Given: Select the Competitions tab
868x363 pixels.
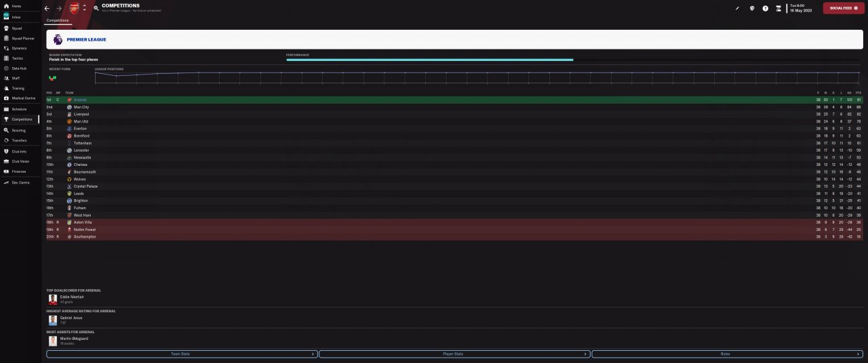Looking at the screenshot, I should point(58,20).
